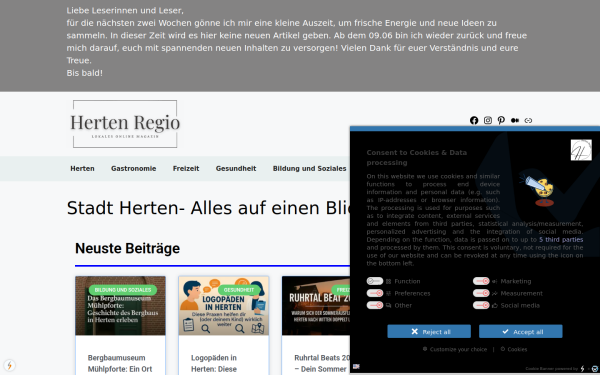This screenshot has width=600, height=375.
Task: Click the Neuste Beiträge heading
Action: coord(127,249)
